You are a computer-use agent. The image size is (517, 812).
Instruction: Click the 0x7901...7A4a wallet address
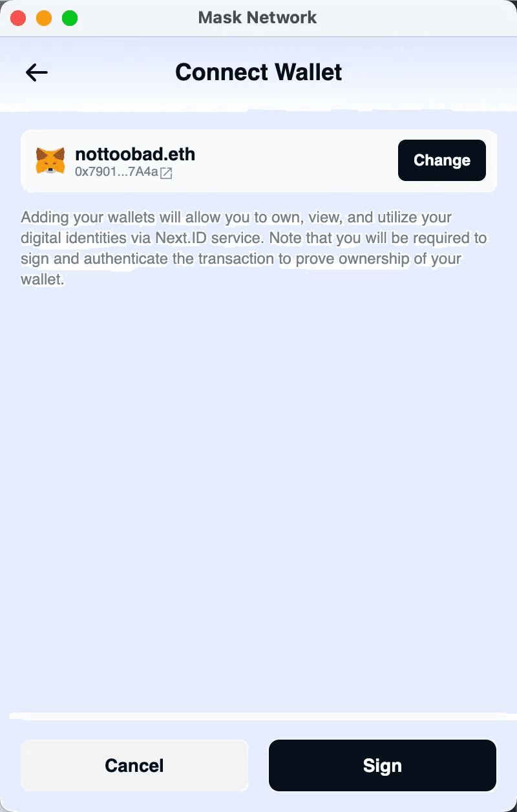point(117,173)
